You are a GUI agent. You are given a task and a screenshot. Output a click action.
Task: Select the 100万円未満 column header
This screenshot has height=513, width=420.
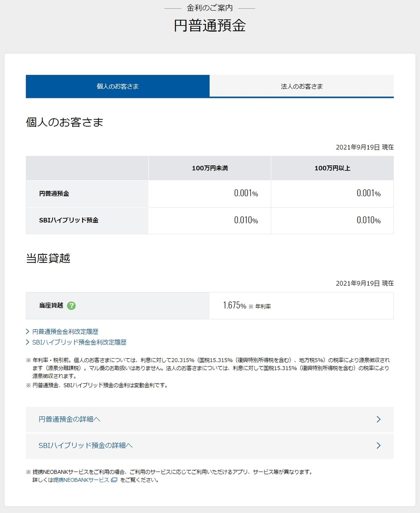point(210,168)
